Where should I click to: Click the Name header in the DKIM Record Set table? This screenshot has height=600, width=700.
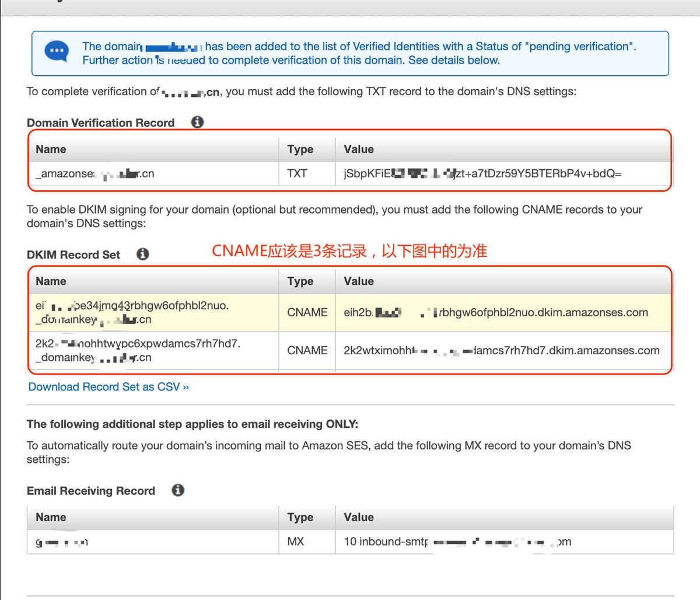(51, 281)
